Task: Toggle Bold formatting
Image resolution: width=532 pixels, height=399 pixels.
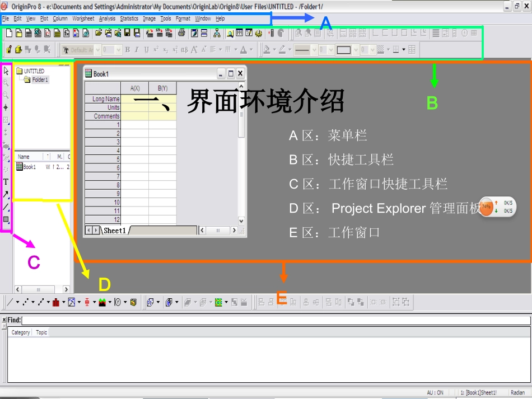Action: [128, 50]
